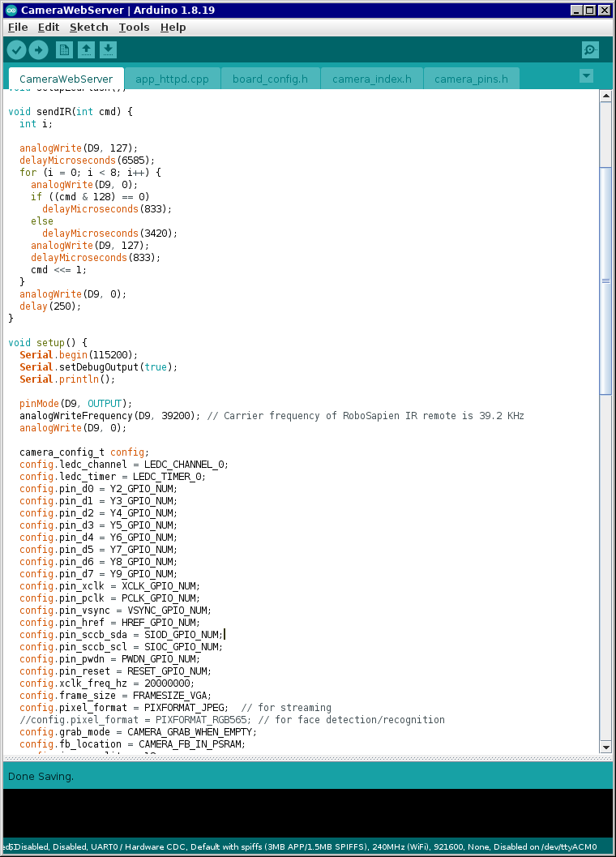Viewport: 616px width, 857px height.
Task: Click the Verify sketch checkmark icon
Action: tap(16, 50)
